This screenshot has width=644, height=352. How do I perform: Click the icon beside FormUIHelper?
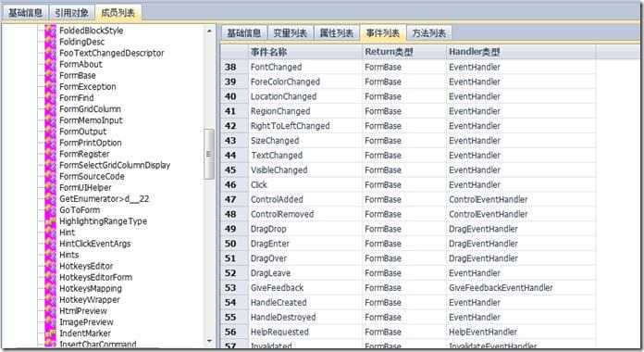tap(50, 188)
